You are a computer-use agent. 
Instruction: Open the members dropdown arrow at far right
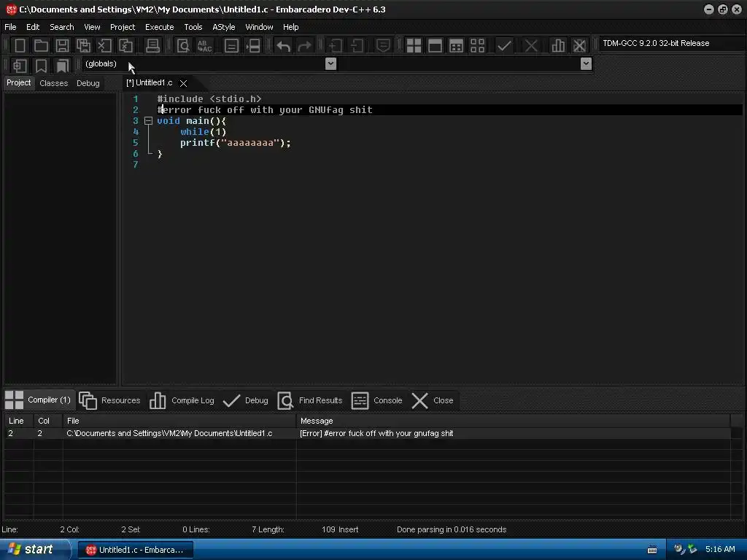(x=586, y=63)
